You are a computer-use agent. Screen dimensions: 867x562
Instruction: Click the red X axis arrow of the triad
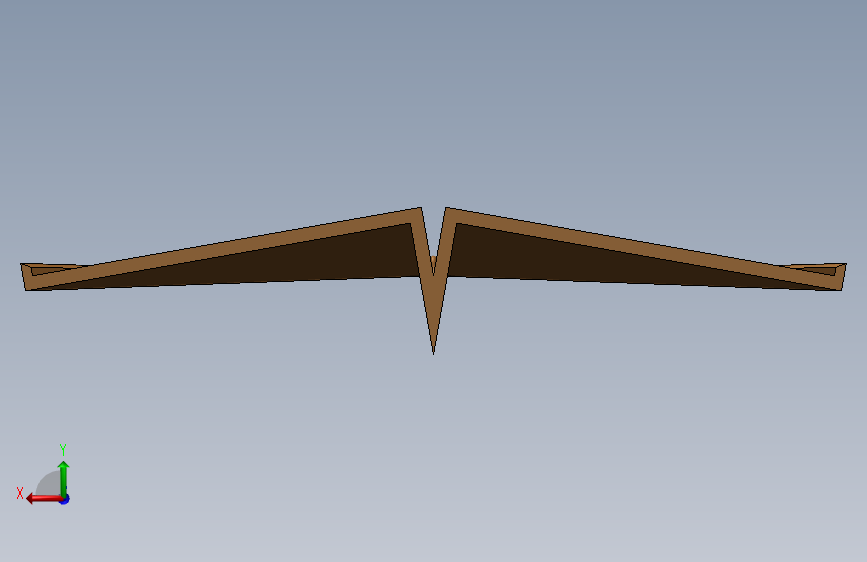click(44, 499)
